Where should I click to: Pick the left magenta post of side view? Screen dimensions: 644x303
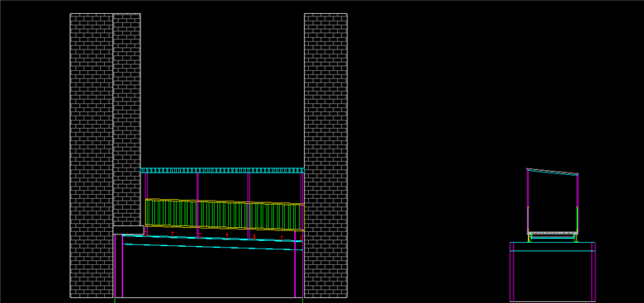click(x=528, y=201)
